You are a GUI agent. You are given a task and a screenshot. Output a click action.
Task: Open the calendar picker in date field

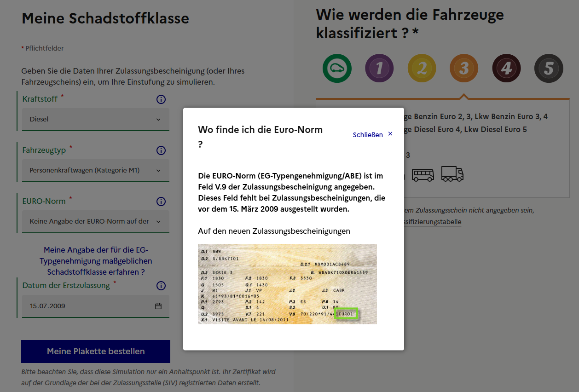[x=158, y=306]
